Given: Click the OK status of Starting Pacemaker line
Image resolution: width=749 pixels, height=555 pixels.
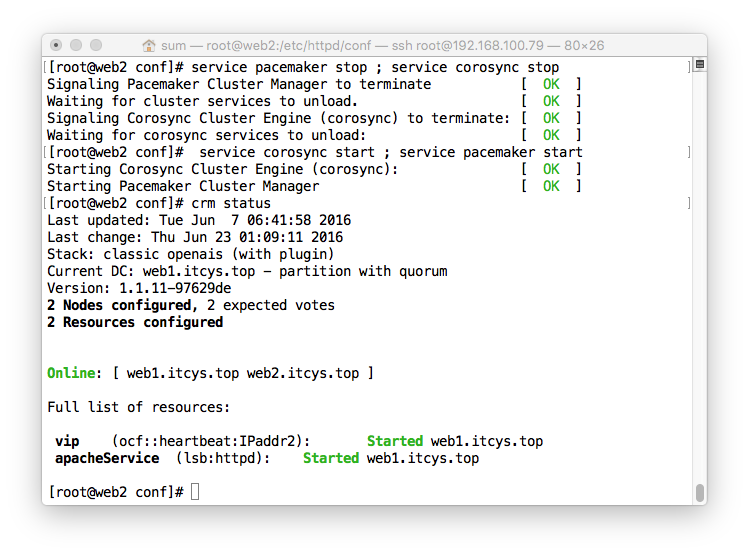Looking at the screenshot, I should pos(551,186).
